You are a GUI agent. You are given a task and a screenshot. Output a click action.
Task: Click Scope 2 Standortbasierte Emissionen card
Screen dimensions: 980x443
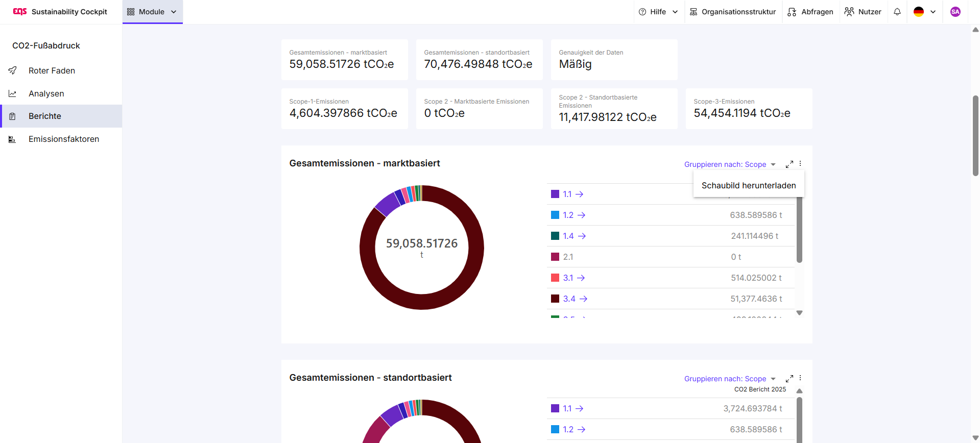coord(614,109)
